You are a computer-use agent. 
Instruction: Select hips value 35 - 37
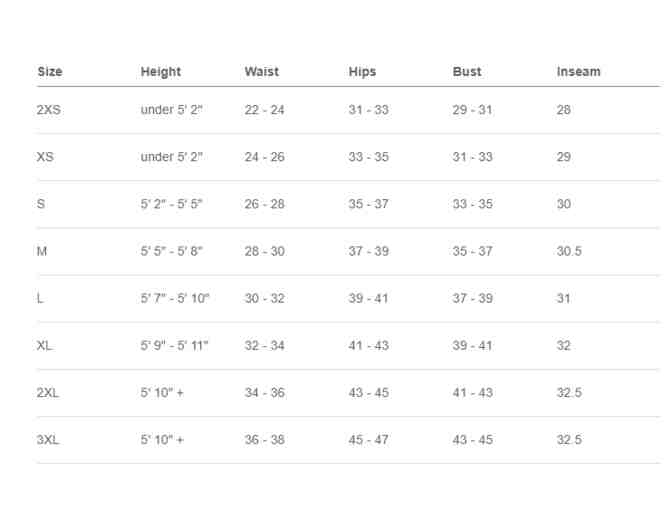(x=369, y=204)
